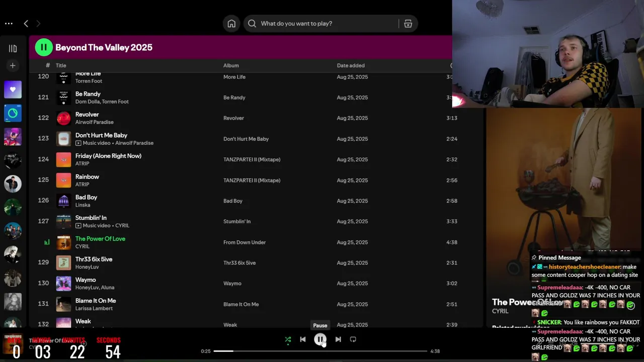Viewport: 644px width, 362px height.
Task: Open artist Dom Dolla link
Action: pyautogui.click(x=87, y=102)
